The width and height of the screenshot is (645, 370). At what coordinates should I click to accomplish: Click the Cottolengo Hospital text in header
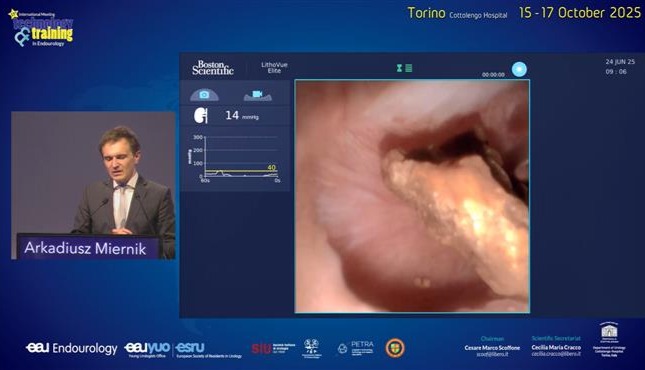[x=478, y=15]
